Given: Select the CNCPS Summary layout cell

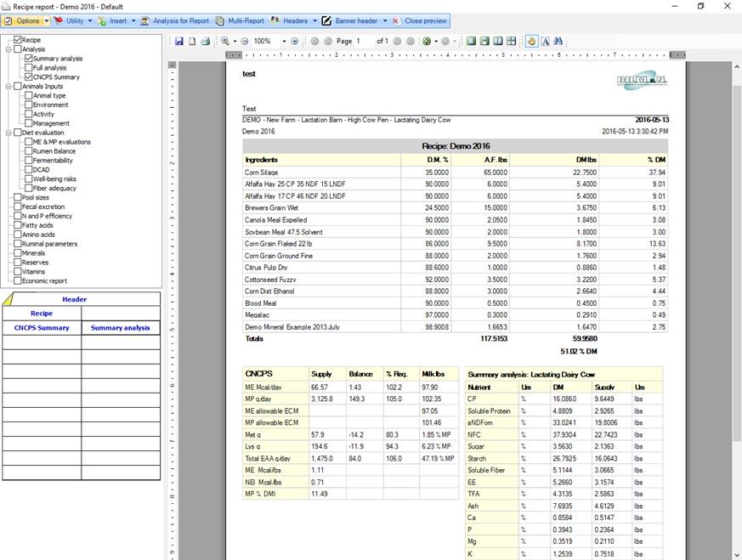Looking at the screenshot, I should click(42, 328).
